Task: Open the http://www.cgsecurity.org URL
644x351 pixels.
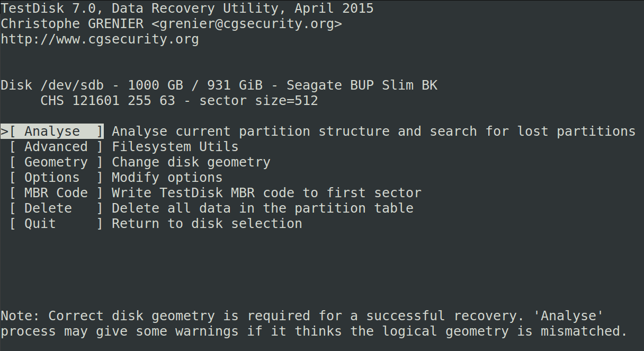Action: coord(100,39)
